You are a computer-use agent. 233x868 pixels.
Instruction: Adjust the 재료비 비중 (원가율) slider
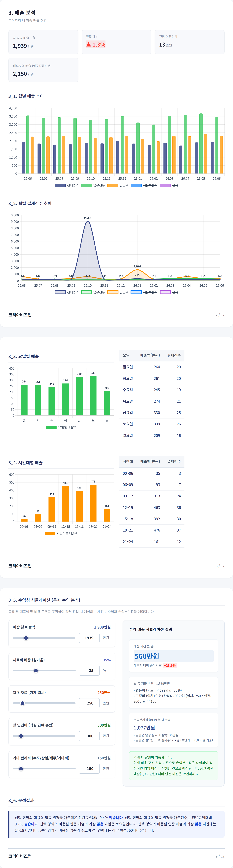44,671
